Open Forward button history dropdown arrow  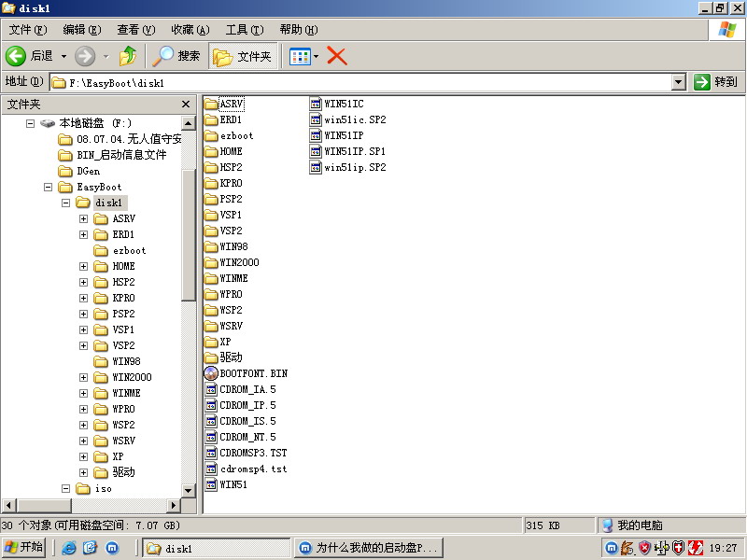pyautogui.click(x=106, y=57)
